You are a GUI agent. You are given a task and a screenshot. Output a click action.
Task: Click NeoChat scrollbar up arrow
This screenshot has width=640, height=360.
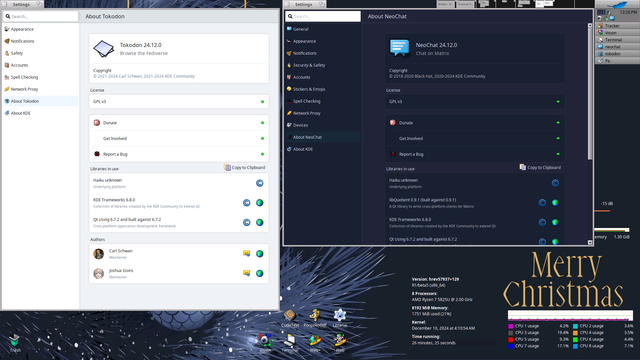590,25
